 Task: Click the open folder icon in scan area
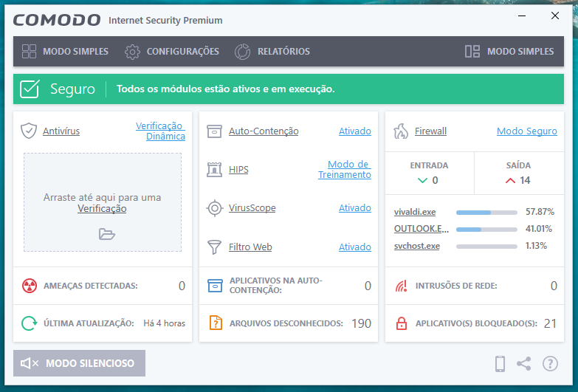point(107,234)
